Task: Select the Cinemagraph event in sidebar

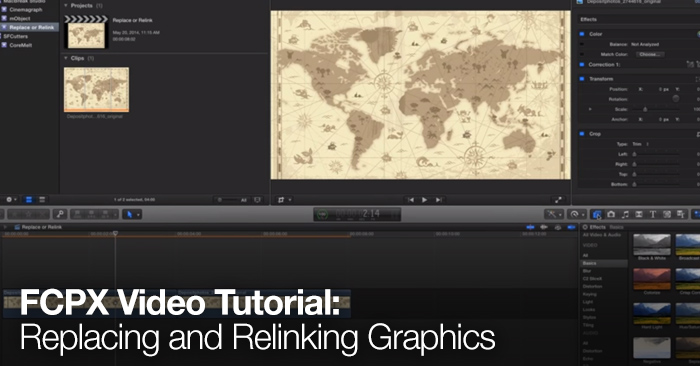Action: (x=25, y=9)
